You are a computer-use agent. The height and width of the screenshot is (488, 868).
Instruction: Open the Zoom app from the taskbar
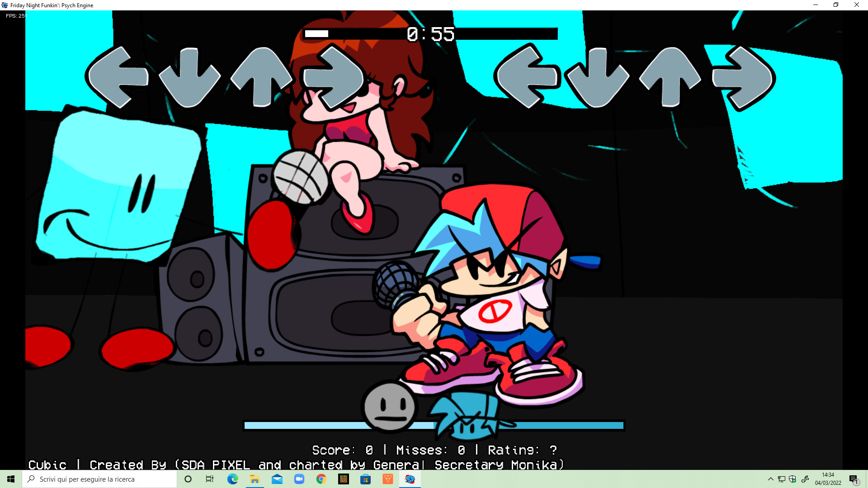(299, 479)
